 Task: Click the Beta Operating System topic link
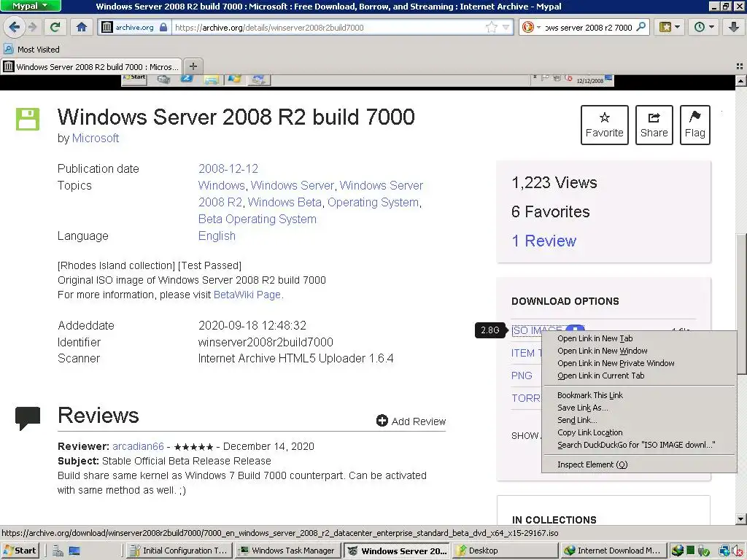click(258, 219)
